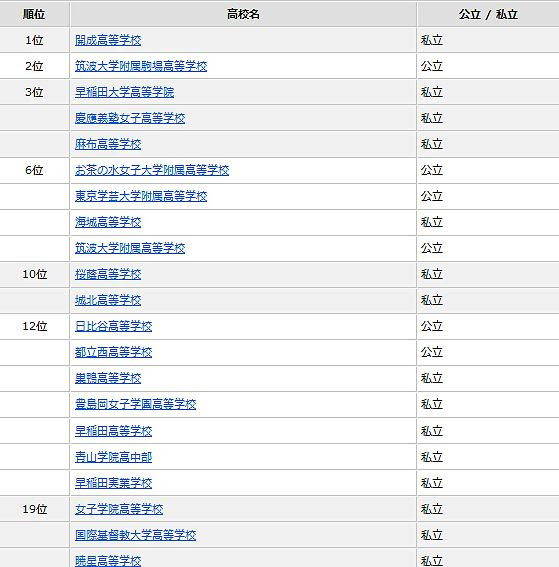The image size is (559, 567).
Task: Click 私立 in the 巣鴨高等学校 row
Action: [432, 379]
